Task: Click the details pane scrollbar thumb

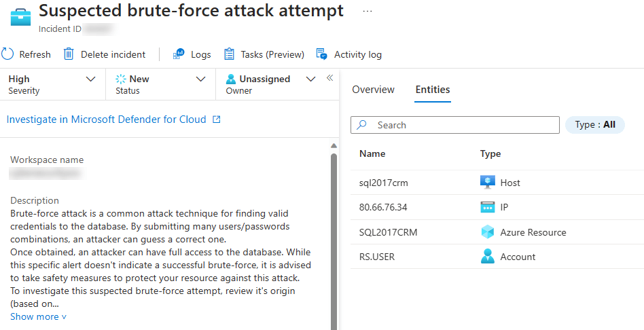Action: point(334,241)
